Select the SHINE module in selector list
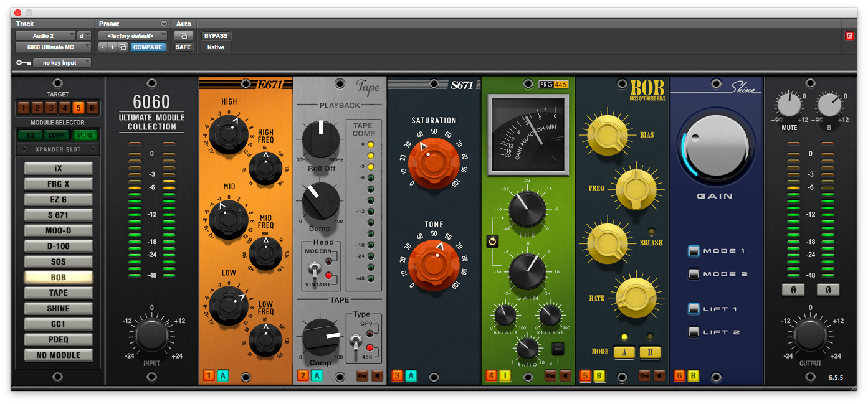This screenshot has height=404, width=868. pos(59,308)
